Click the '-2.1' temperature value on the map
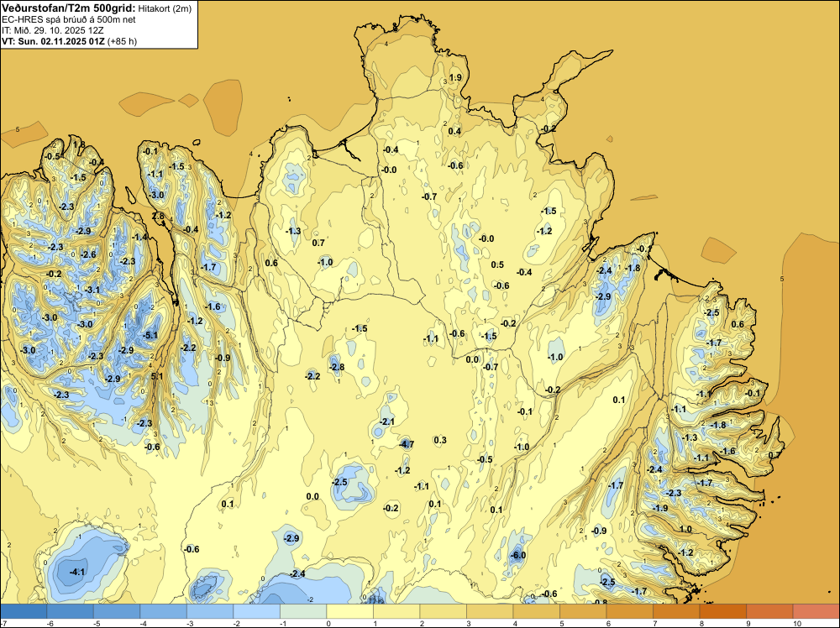The height and width of the screenshot is (628, 840). coord(386,421)
